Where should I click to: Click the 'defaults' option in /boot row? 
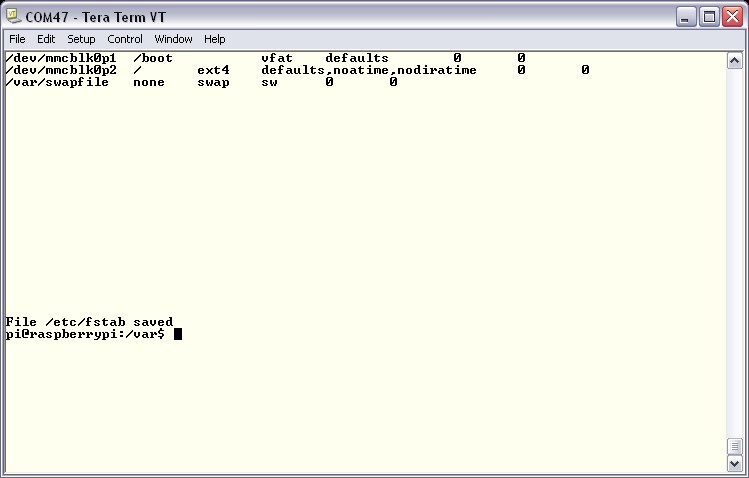(357, 58)
